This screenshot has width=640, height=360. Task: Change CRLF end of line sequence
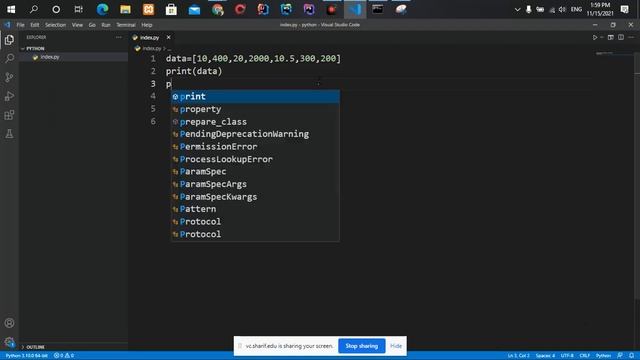584,356
